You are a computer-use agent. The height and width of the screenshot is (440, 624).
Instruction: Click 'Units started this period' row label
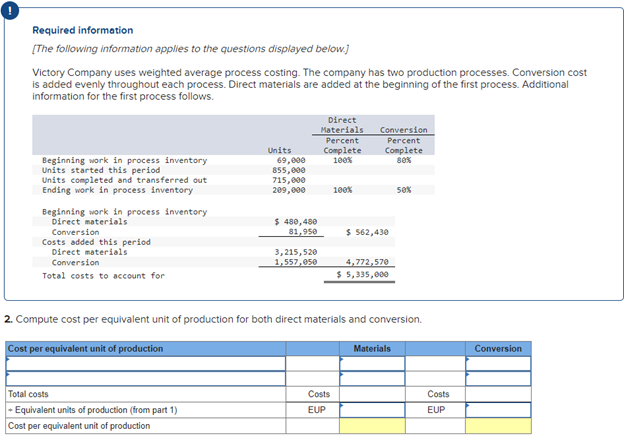tap(101, 170)
